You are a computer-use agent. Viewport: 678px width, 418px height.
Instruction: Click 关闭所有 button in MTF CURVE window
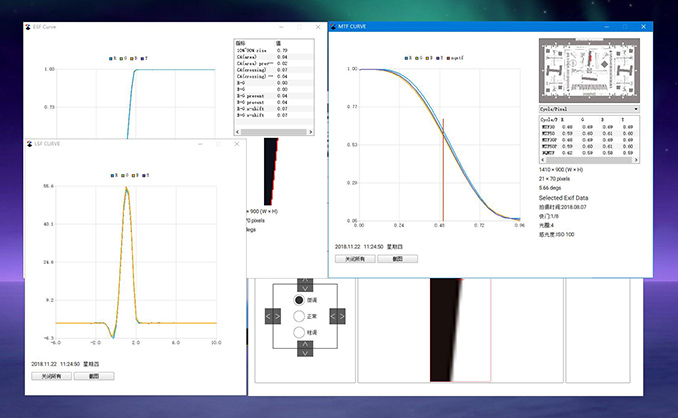(353, 258)
